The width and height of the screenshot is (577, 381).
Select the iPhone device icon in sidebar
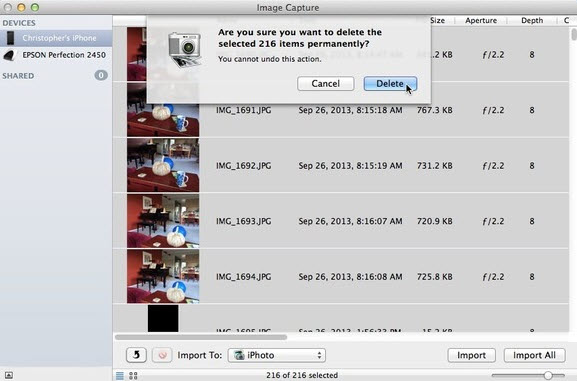(x=10, y=38)
